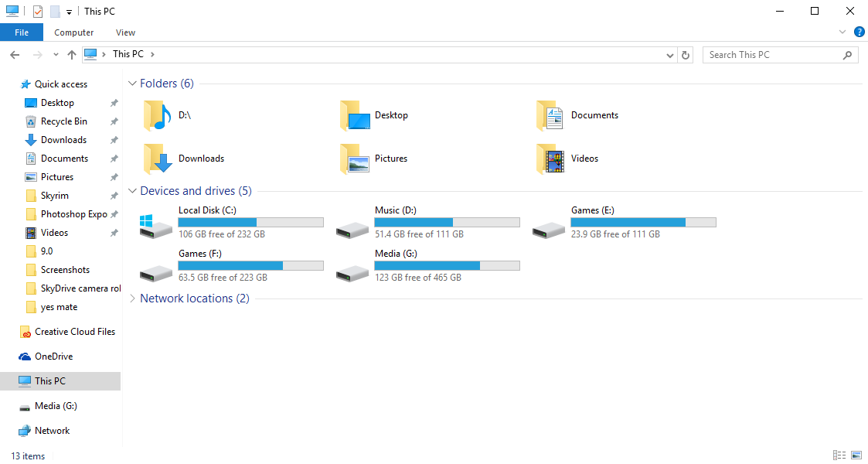Unpin Skyrim via its pin icon
The height and width of the screenshot is (464, 868).
pyautogui.click(x=114, y=196)
